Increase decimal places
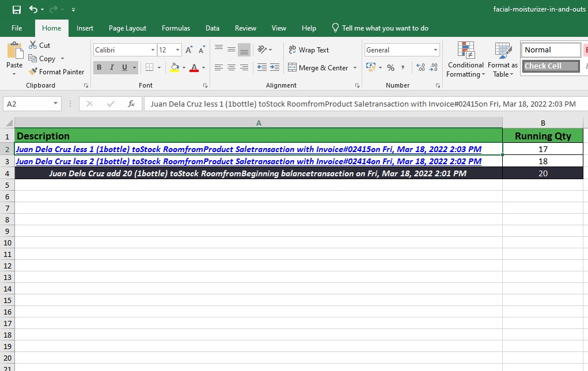588x371 pixels. click(x=420, y=67)
